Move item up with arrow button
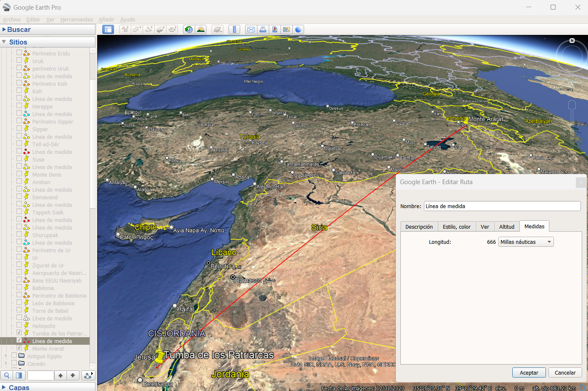 (x=61, y=375)
